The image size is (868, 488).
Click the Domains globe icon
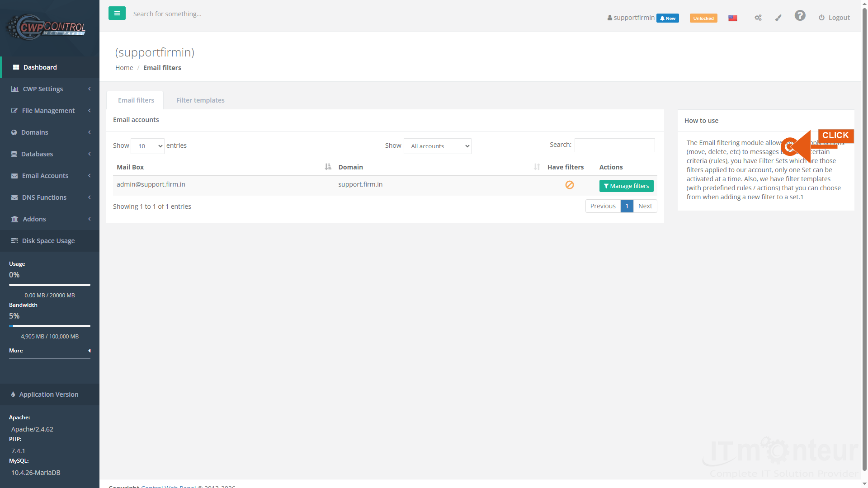14,132
